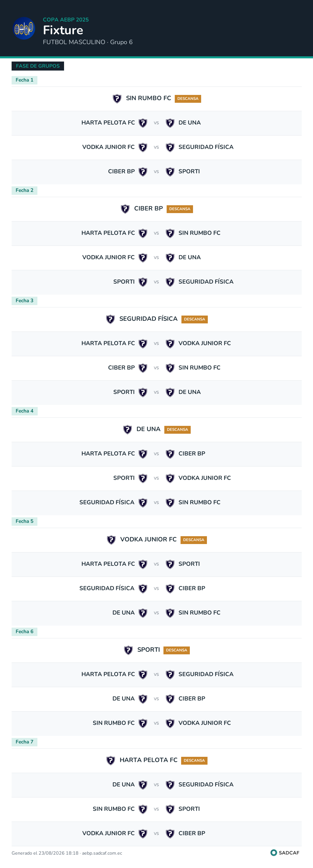This screenshot has width=313, height=868.
Task: Click SPORTI shield resting in Fecha 6
Action: [x=128, y=650]
